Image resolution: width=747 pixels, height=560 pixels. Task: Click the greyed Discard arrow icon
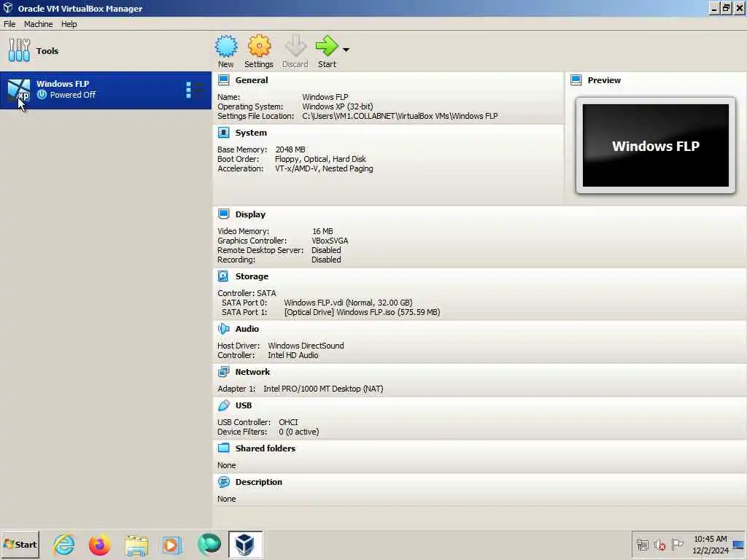295,46
